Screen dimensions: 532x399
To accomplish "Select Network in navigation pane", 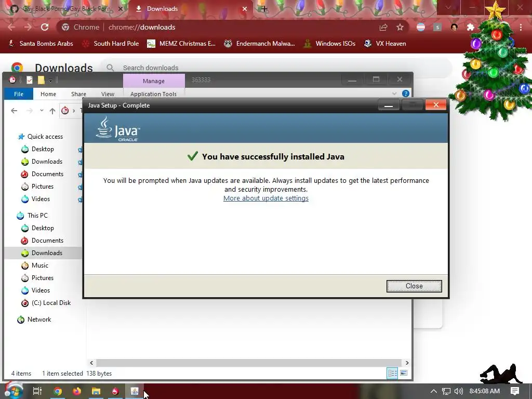I will coord(39,320).
